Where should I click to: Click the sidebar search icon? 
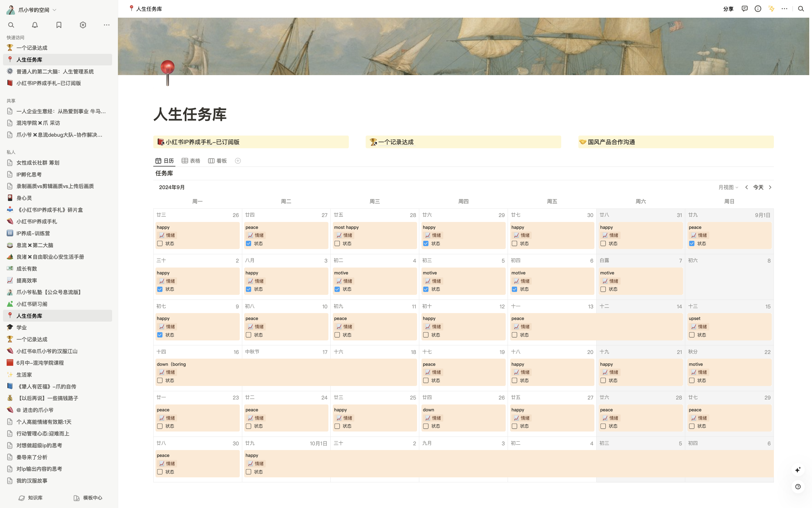(x=11, y=25)
